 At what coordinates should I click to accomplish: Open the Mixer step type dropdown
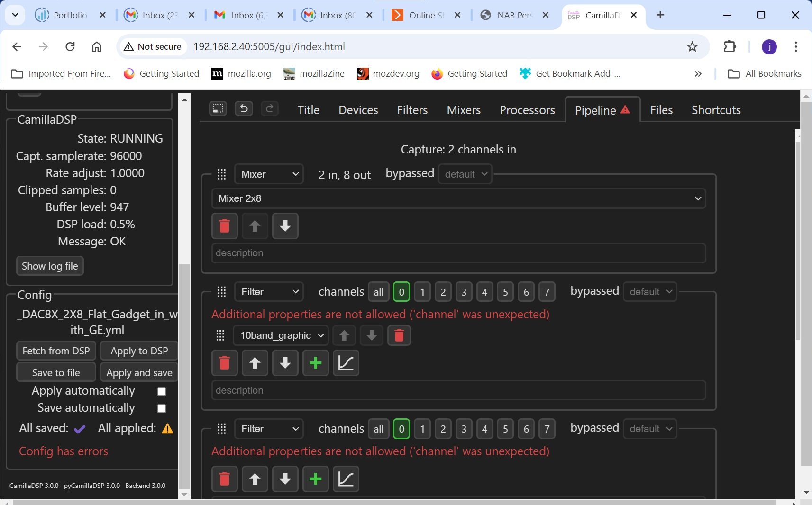269,174
